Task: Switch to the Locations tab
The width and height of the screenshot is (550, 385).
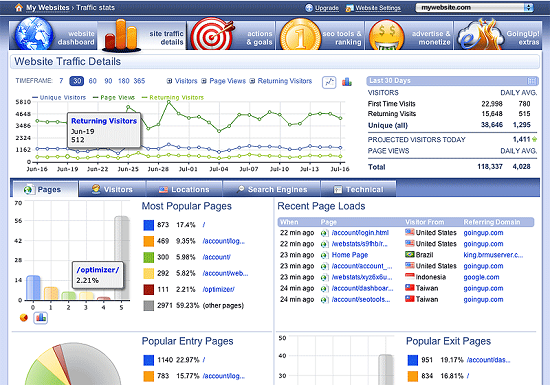Action: click(184, 189)
